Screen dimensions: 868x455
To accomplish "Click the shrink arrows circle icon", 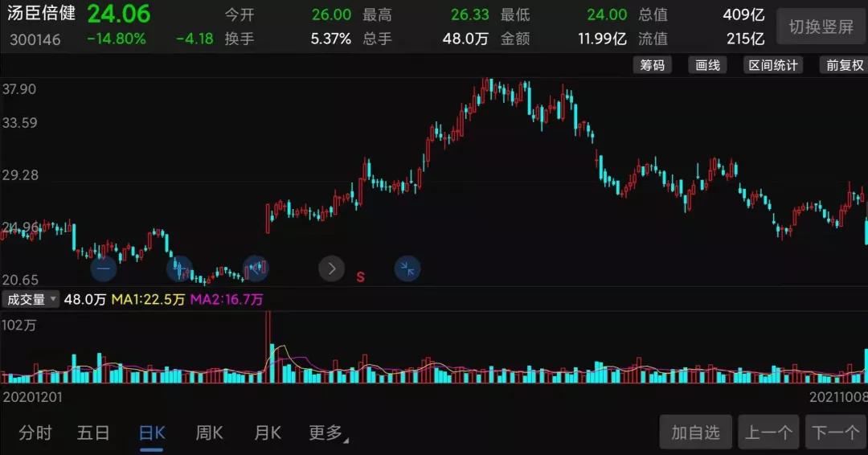I will [407, 269].
